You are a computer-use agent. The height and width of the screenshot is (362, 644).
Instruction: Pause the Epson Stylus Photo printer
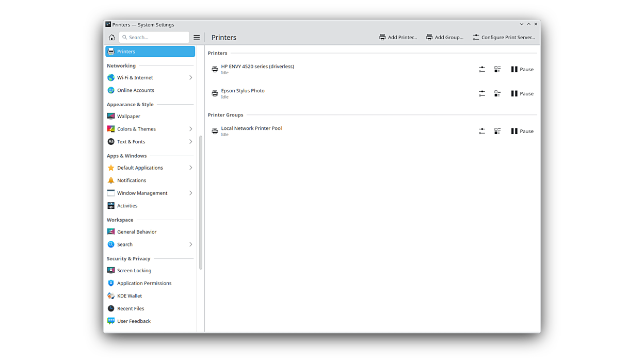click(x=522, y=93)
